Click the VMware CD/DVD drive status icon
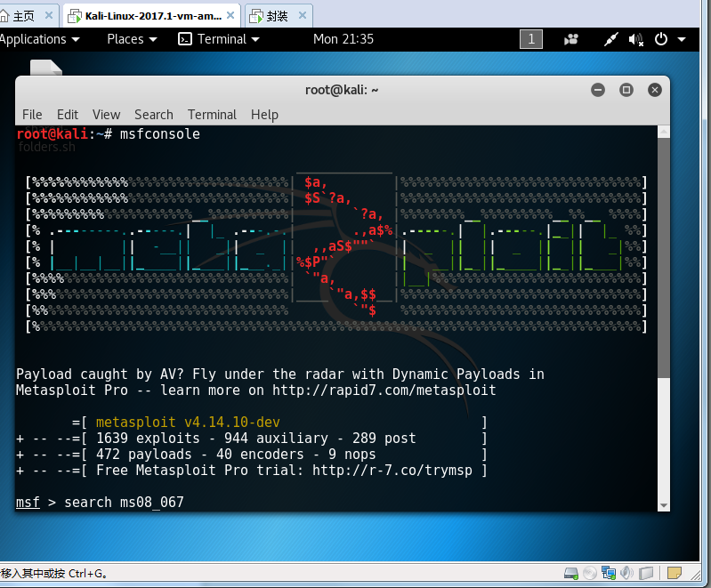711x588 pixels. pos(590,574)
